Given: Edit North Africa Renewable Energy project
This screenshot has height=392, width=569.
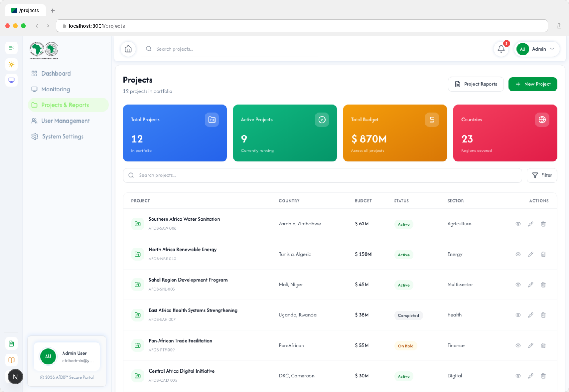Looking at the screenshot, I should click(x=531, y=254).
